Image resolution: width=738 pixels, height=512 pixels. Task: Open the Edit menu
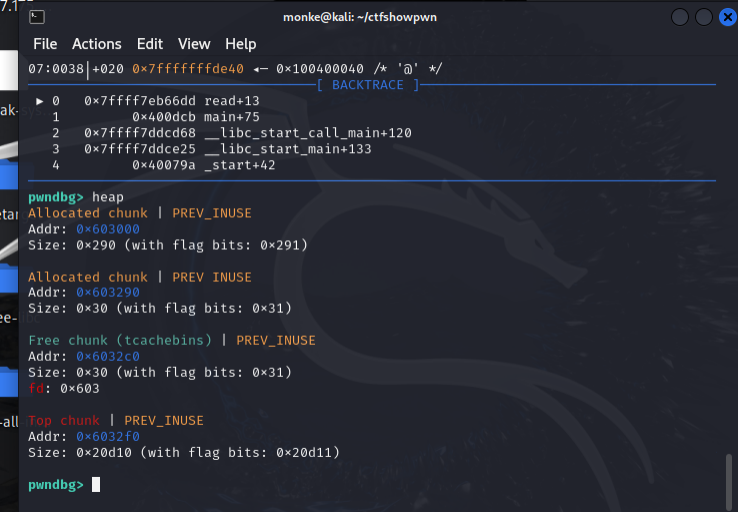coord(150,44)
